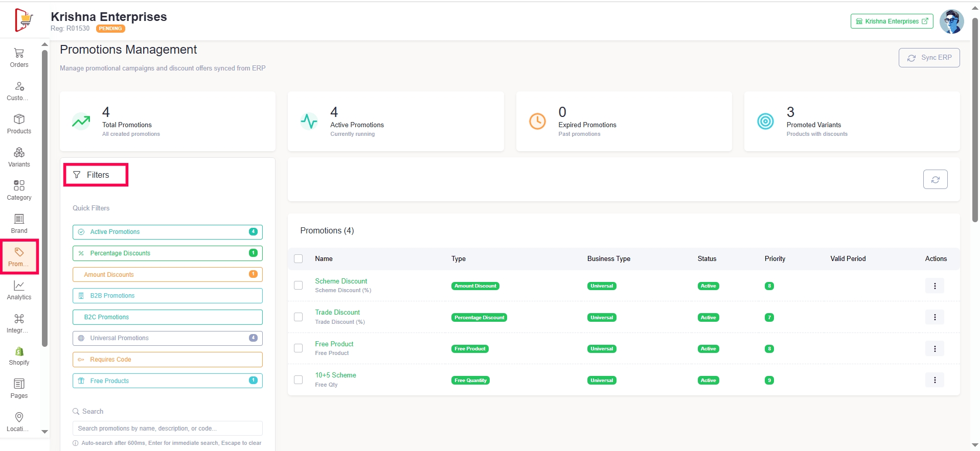Apply the B2B Promotions quick filter
Image resolution: width=980 pixels, height=451 pixels.
[167, 296]
